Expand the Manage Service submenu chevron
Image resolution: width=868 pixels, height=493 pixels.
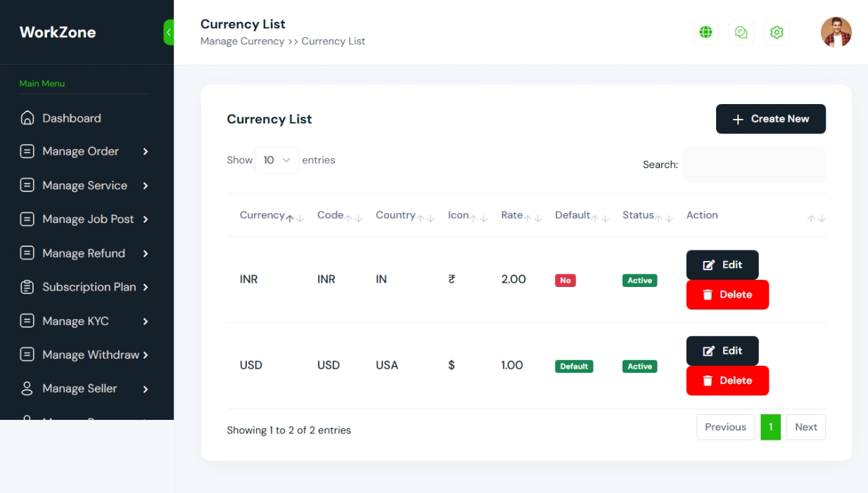tap(146, 186)
